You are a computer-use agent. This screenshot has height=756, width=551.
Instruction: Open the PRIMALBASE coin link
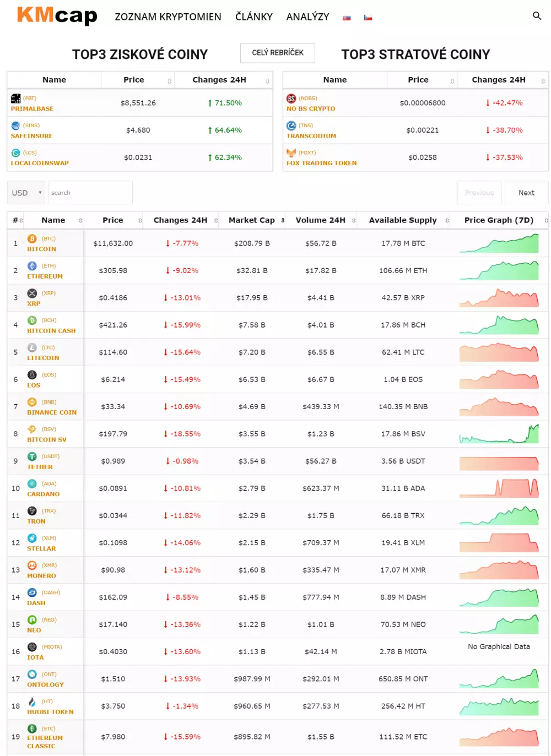tap(32, 109)
